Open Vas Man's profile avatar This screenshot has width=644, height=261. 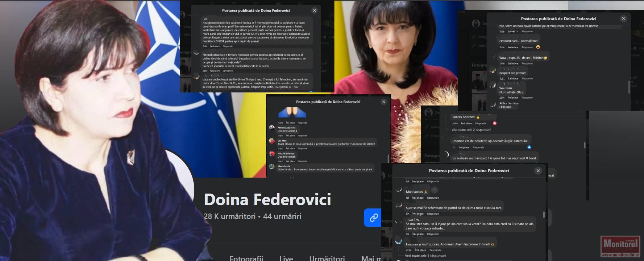pyautogui.click(x=272, y=141)
